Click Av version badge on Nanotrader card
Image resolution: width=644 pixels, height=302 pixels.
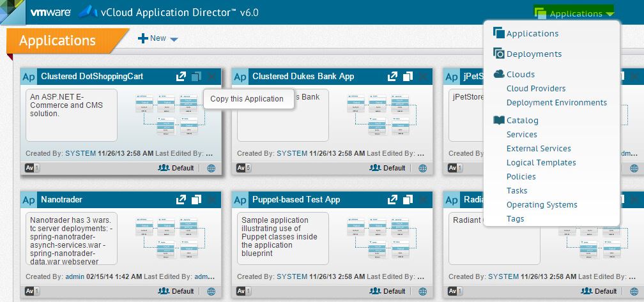tap(32, 291)
